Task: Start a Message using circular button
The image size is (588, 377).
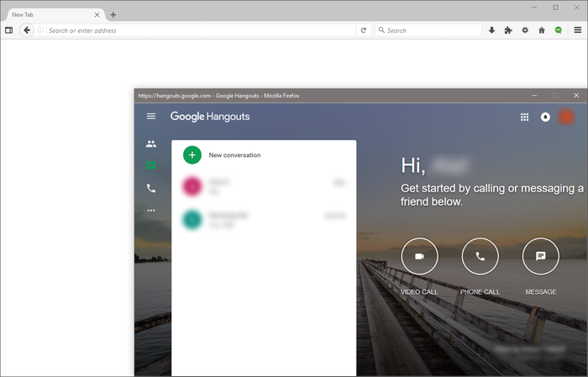Action: [540, 256]
